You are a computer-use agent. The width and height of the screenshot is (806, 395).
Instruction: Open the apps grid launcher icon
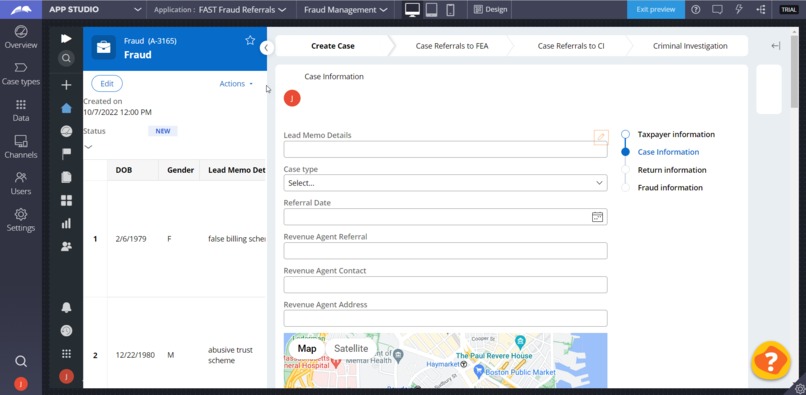[x=66, y=354]
